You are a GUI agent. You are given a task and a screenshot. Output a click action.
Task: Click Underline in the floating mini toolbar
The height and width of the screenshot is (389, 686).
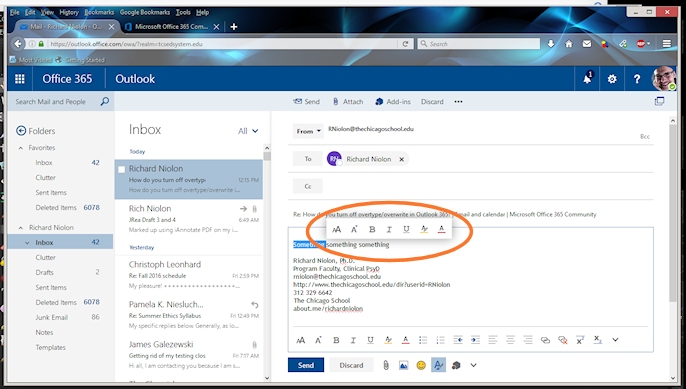point(406,229)
